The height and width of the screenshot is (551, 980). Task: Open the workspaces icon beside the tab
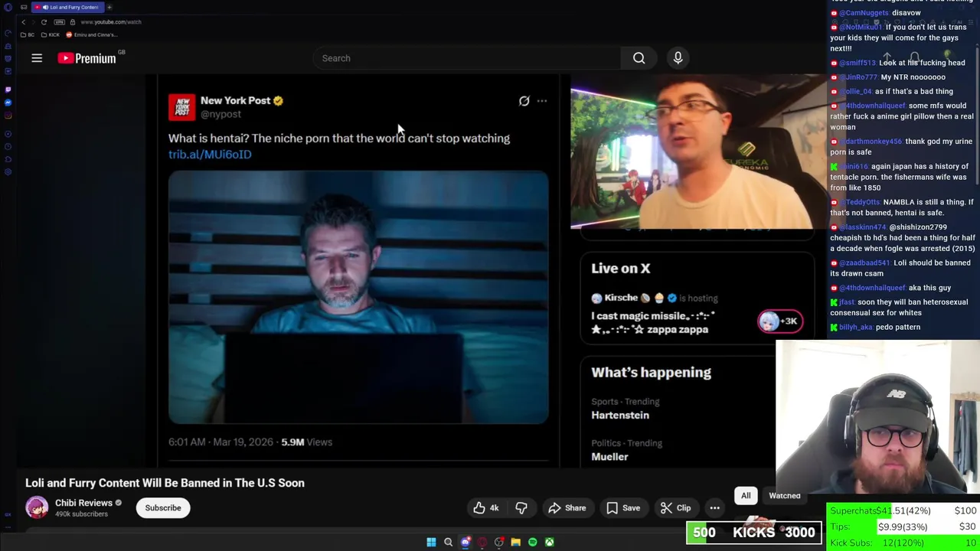(24, 7)
